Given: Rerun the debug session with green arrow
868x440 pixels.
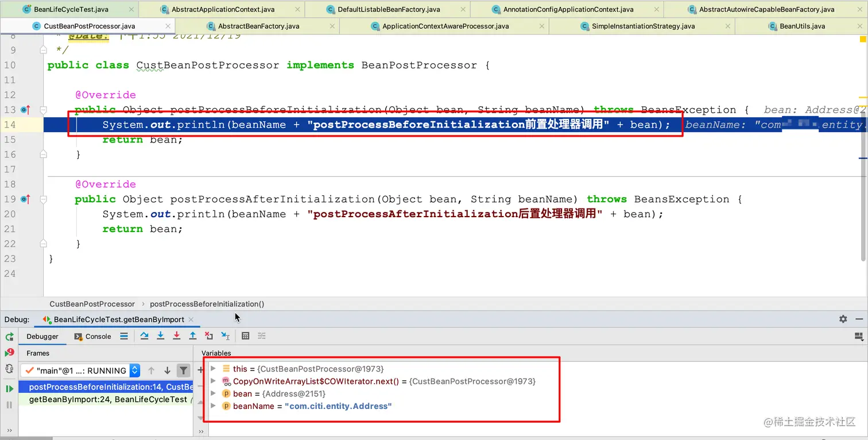Looking at the screenshot, I should (9, 337).
